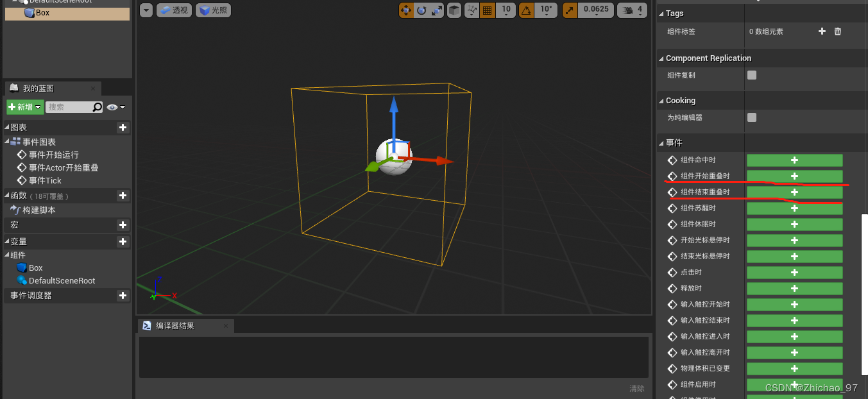868x399 pixels.
Task: Add a new graph with 图表 plus
Action: point(123,128)
